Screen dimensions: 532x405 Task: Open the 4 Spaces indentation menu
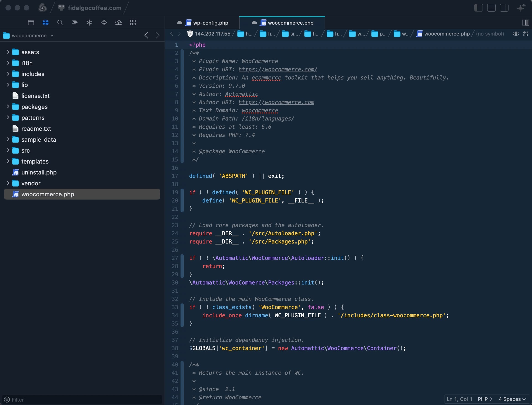512,399
